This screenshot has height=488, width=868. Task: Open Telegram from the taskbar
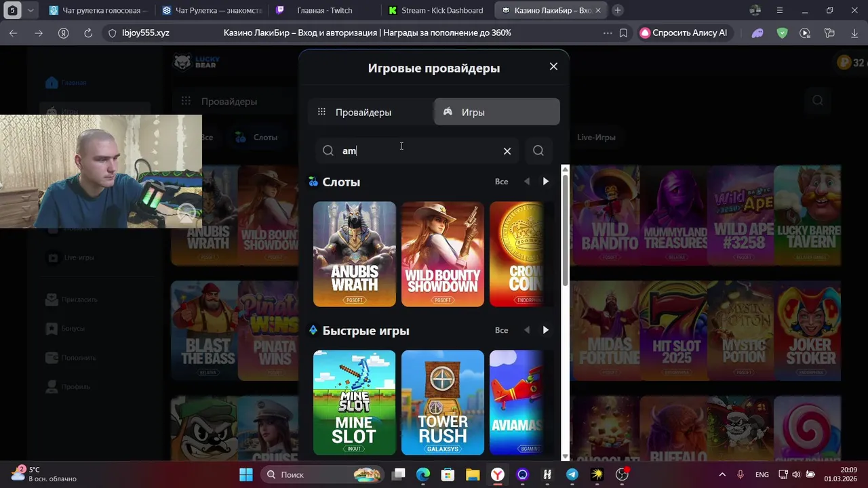click(x=572, y=474)
